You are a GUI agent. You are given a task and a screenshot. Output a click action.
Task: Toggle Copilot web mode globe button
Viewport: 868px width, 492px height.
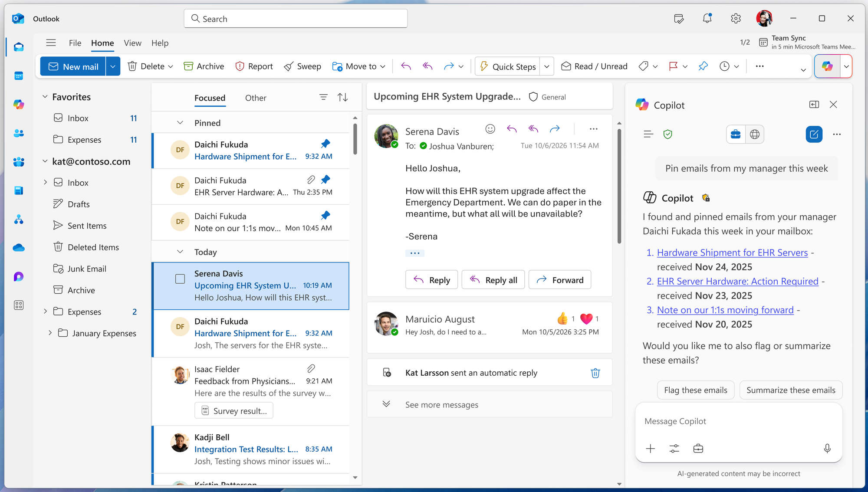(755, 134)
